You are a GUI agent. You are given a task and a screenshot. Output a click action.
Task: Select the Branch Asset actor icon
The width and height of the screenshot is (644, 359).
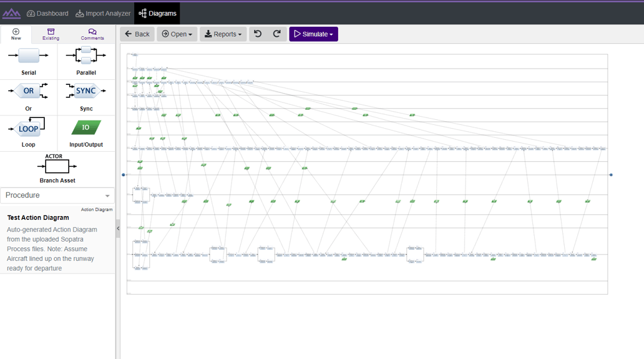point(57,166)
